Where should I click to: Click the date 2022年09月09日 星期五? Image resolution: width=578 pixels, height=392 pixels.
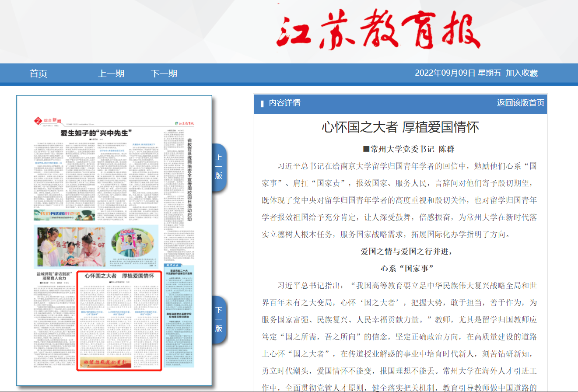click(x=458, y=73)
